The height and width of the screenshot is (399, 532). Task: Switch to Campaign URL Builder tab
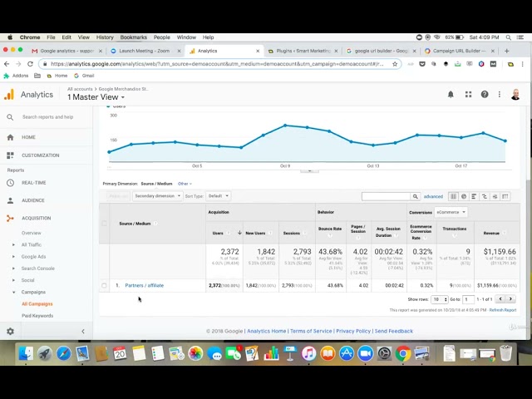[x=459, y=51]
